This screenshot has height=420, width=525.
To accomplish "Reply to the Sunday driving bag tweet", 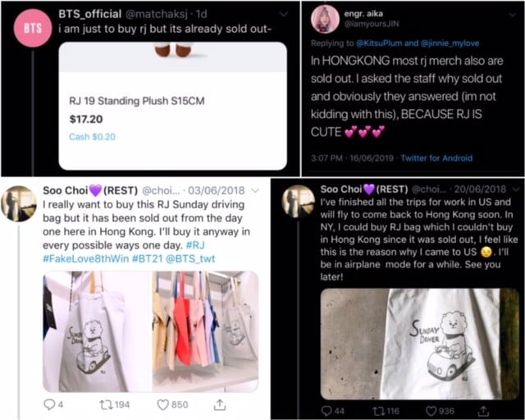I will point(49,404).
